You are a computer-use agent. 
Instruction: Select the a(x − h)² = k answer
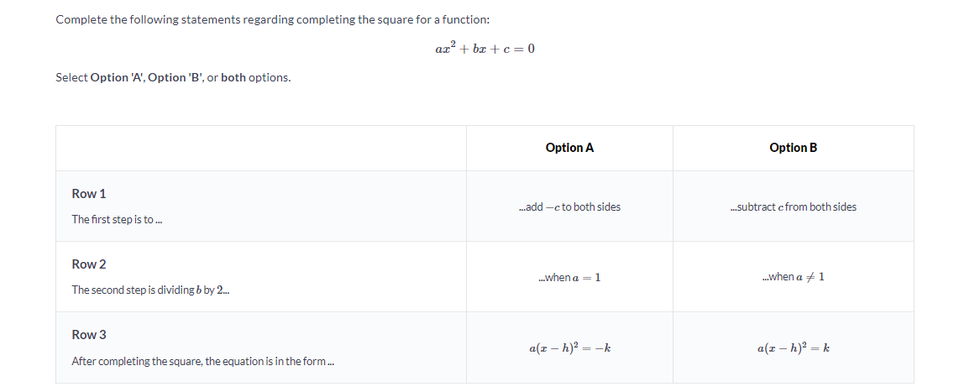[793, 348]
